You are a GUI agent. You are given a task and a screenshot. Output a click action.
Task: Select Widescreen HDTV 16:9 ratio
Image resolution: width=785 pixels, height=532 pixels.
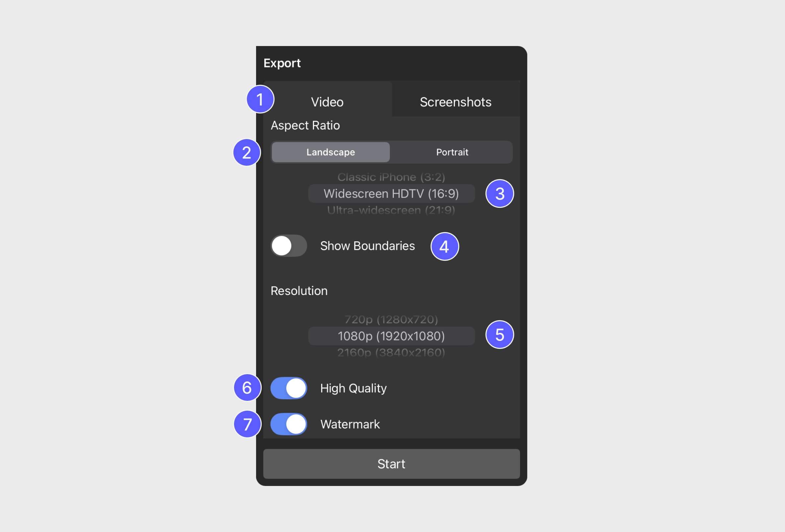pyautogui.click(x=391, y=194)
